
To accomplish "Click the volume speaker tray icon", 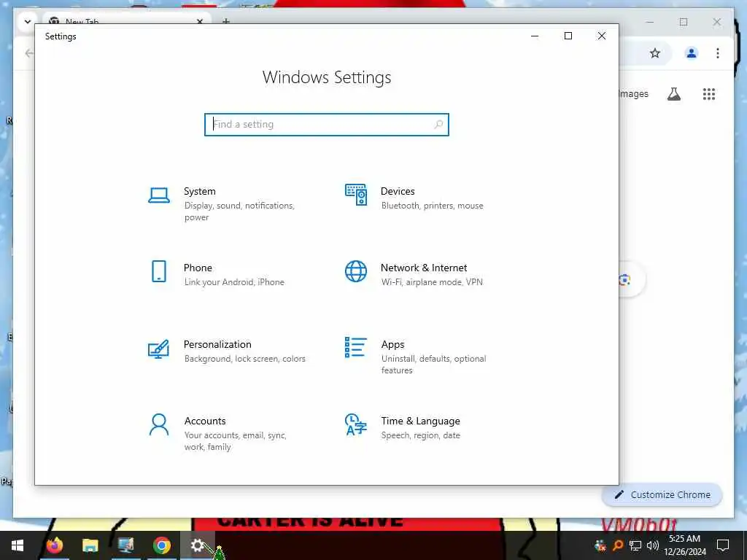I will 653,545.
